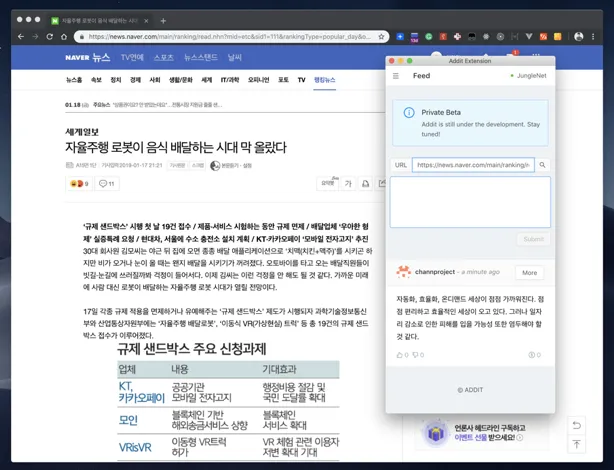Click the Submit button in Addit
This screenshot has width=614, height=470.
[x=533, y=239]
